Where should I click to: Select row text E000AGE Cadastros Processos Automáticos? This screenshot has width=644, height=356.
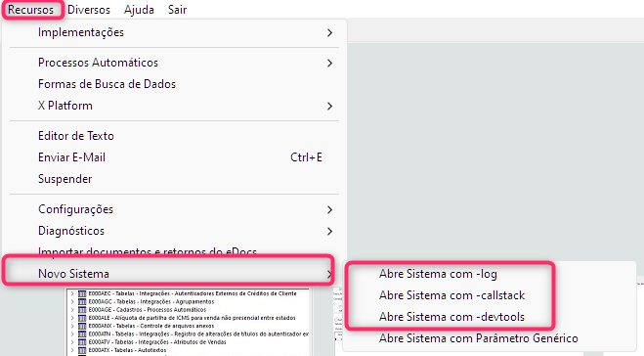pyautogui.click(x=147, y=310)
